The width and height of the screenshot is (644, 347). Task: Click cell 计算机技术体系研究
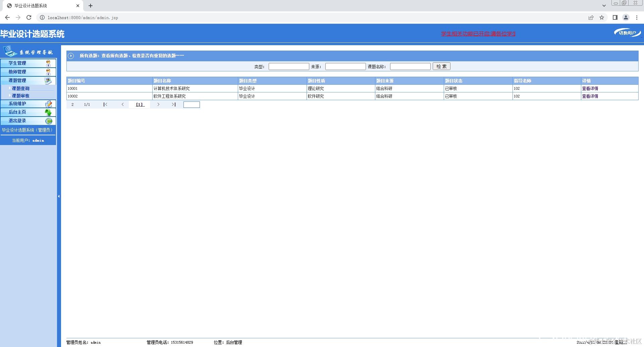pyautogui.click(x=171, y=88)
